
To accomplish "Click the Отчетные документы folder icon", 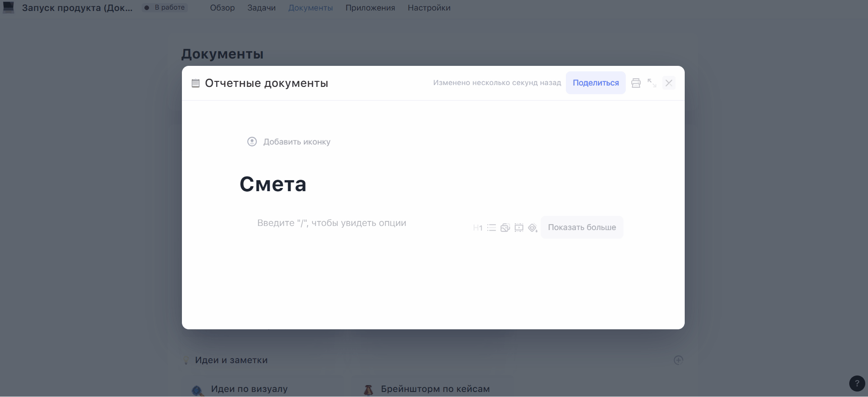I will 196,83.
